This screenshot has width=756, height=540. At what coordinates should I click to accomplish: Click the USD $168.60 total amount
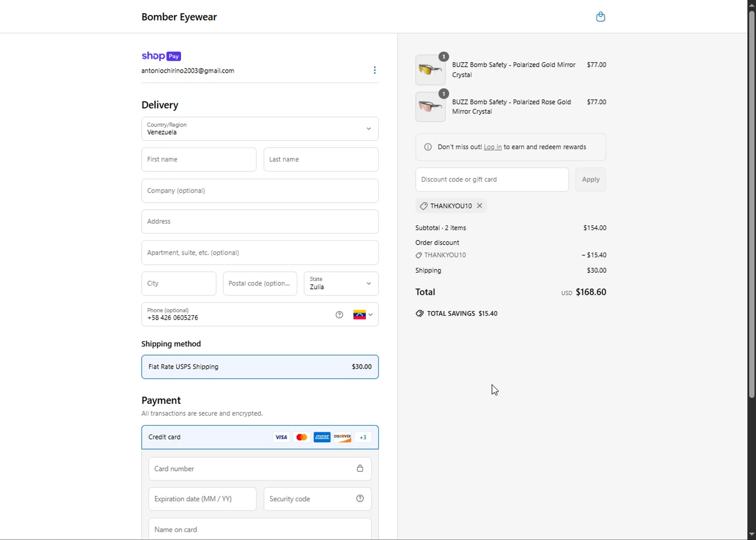584,292
